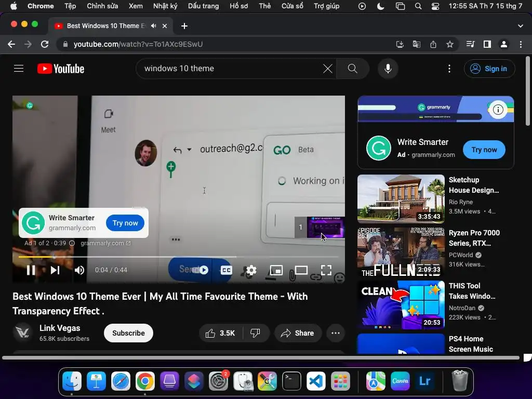The image size is (532, 399).
Task: Translate this page icon
Action: [x=416, y=44]
